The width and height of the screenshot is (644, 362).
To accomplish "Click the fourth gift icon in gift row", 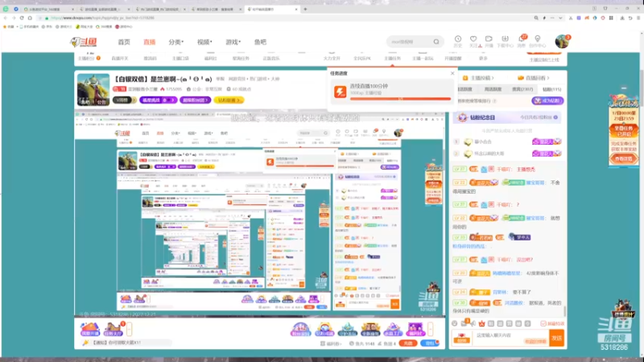I will point(370,329).
